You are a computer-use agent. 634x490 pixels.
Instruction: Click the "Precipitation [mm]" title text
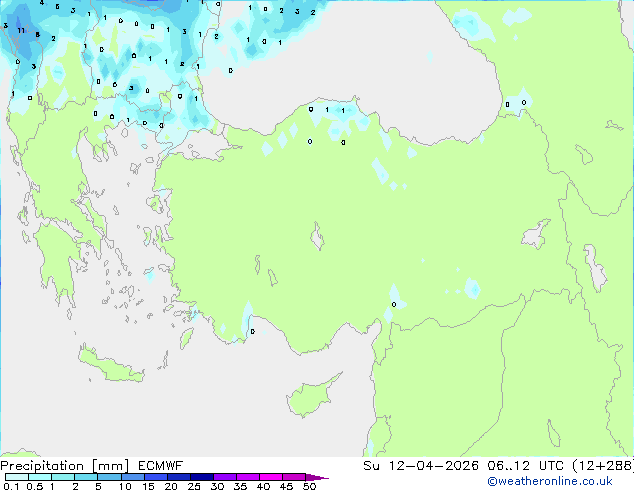click(64, 466)
